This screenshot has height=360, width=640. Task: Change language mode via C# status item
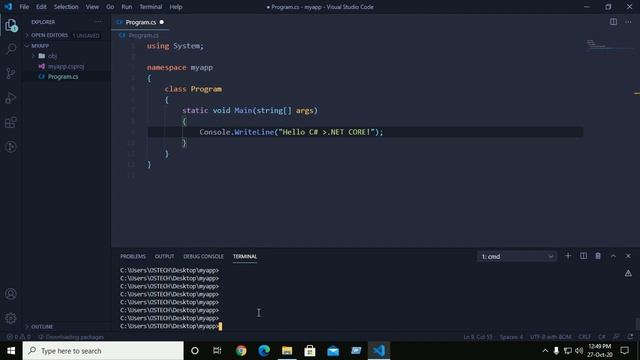pos(602,337)
